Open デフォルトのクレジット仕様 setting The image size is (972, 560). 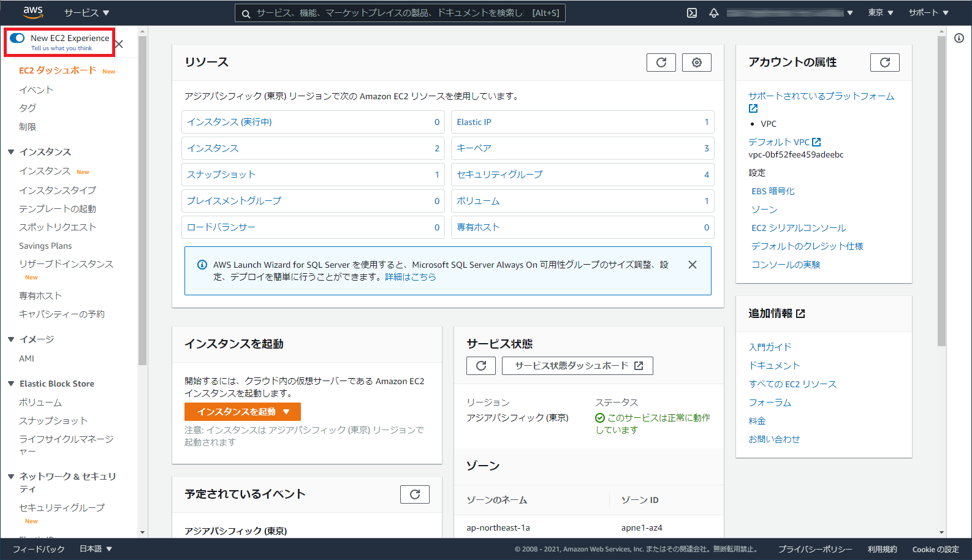coord(807,246)
